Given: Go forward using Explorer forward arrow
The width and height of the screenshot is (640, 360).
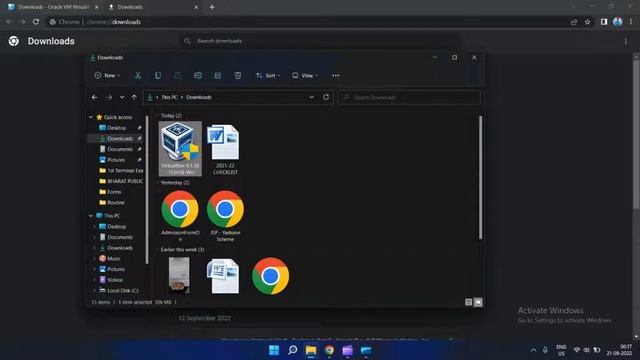Looking at the screenshot, I should coord(109,98).
